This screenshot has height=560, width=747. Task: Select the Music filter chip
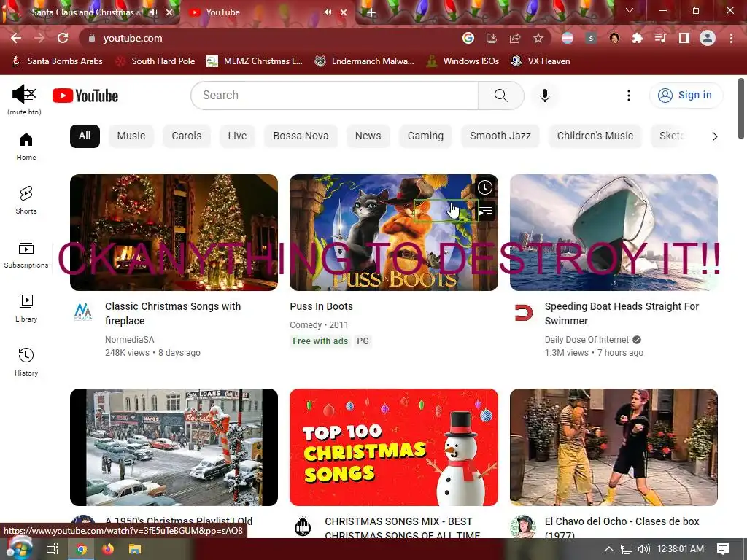point(131,136)
